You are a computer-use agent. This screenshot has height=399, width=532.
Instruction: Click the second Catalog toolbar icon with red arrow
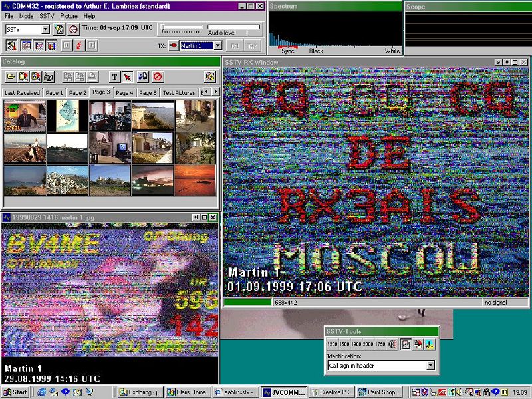pyautogui.click(x=23, y=76)
